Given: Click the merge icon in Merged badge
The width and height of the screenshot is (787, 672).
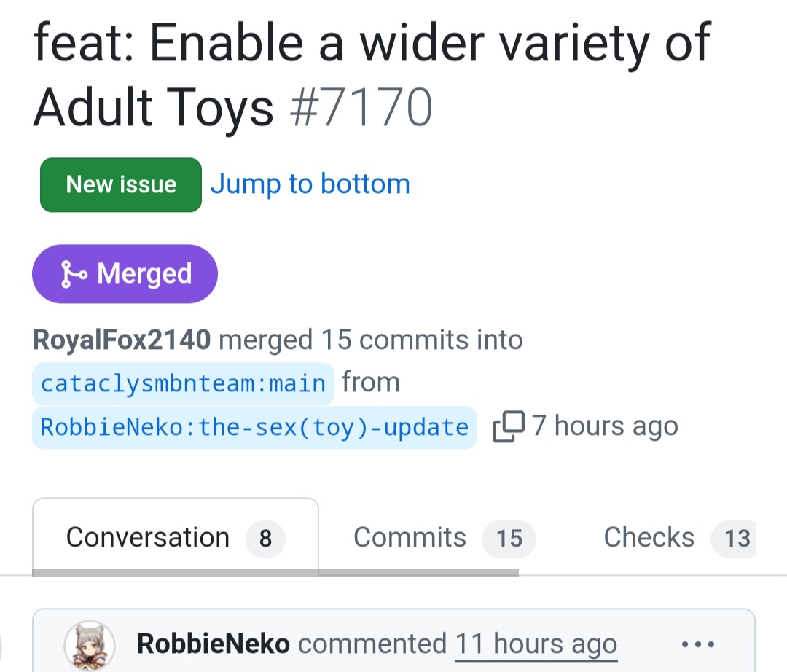Looking at the screenshot, I should tap(74, 275).
